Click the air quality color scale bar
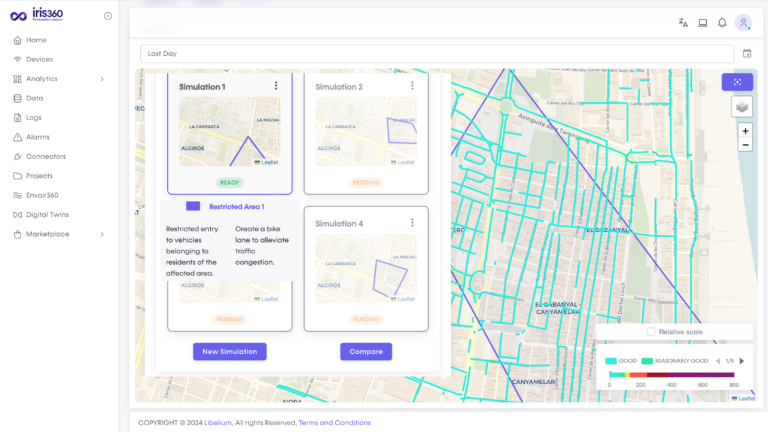Image resolution: width=768 pixels, height=432 pixels. tap(671, 374)
